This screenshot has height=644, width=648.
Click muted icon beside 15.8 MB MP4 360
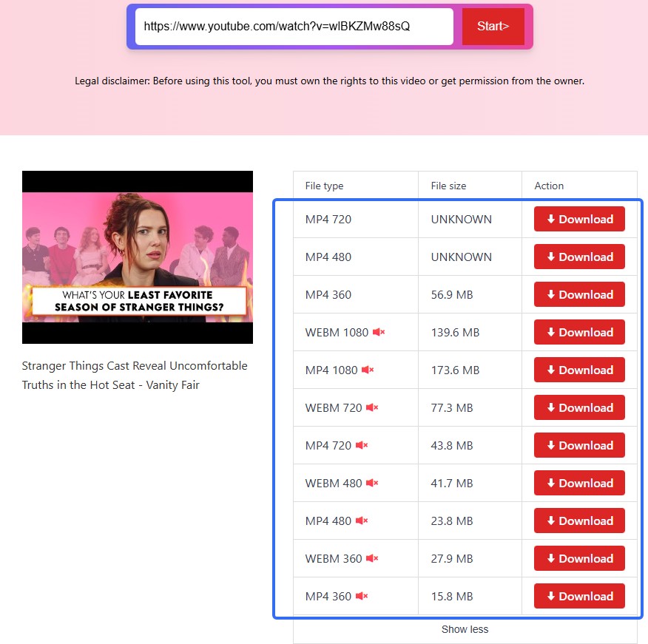(362, 597)
